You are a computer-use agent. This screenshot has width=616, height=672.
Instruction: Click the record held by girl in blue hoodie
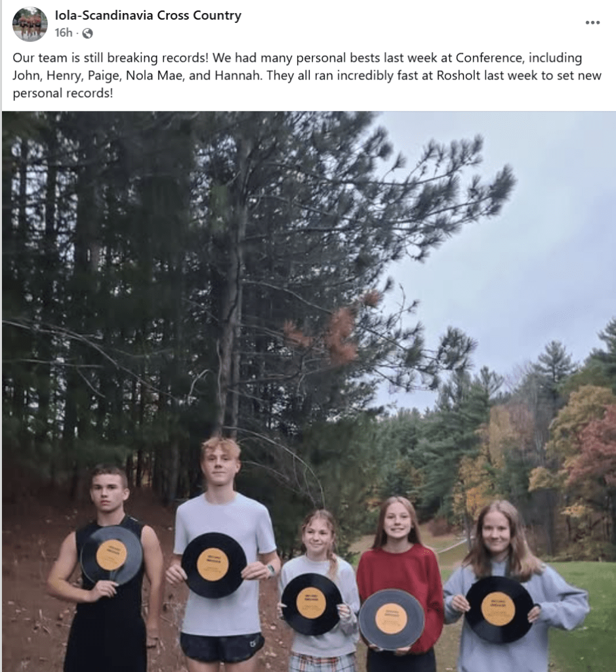click(x=499, y=610)
